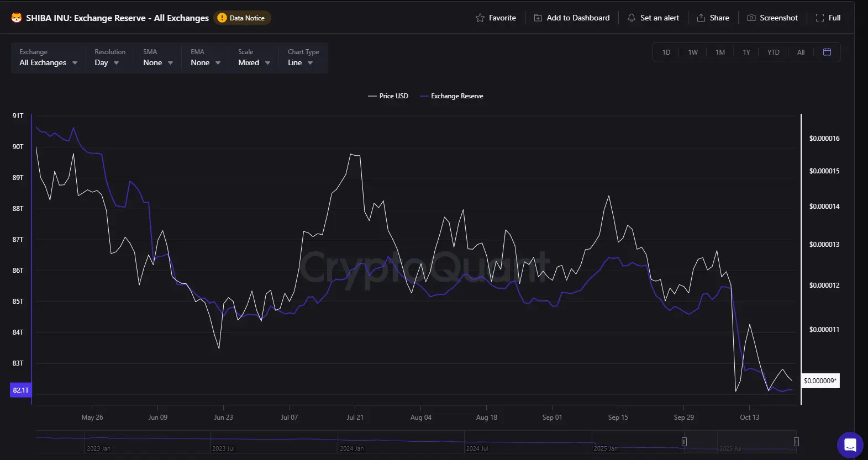Click the Add to Dashboard icon

point(538,18)
